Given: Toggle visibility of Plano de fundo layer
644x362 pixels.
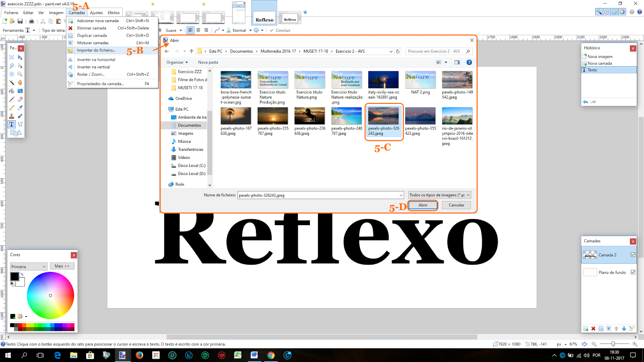Looking at the screenshot, I should pyautogui.click(x=633, y=272).
